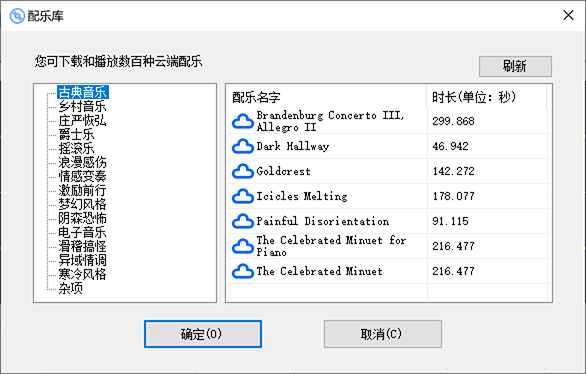Click the cloud icon beside Painful Disorientation

(243, 221)
